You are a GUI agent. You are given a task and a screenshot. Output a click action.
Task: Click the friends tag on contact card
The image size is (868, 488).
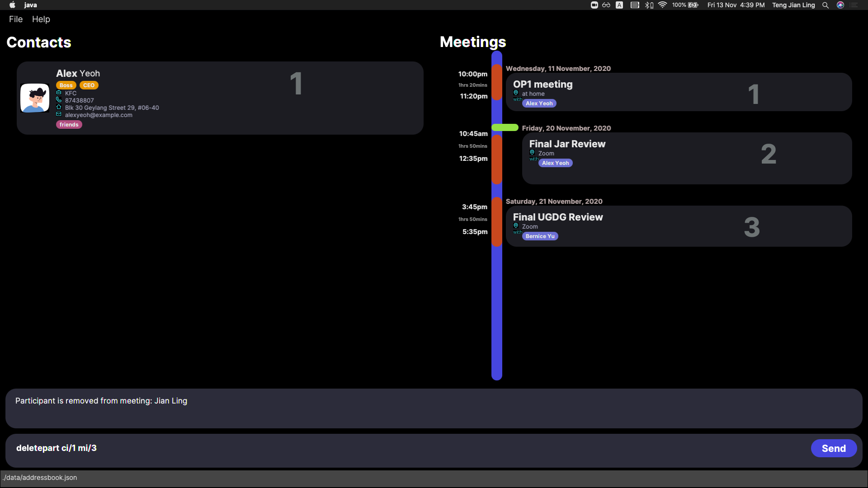pyautogui.click(x=69, y=125)
